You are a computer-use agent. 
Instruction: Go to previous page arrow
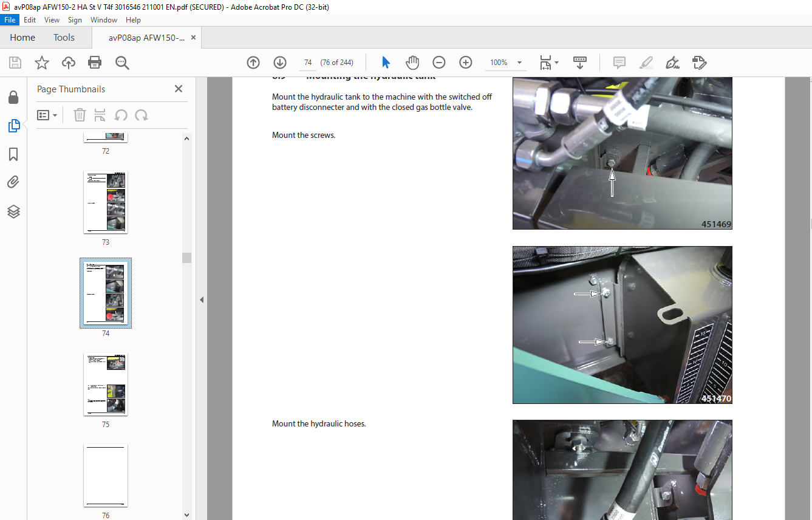click(253, 63)
